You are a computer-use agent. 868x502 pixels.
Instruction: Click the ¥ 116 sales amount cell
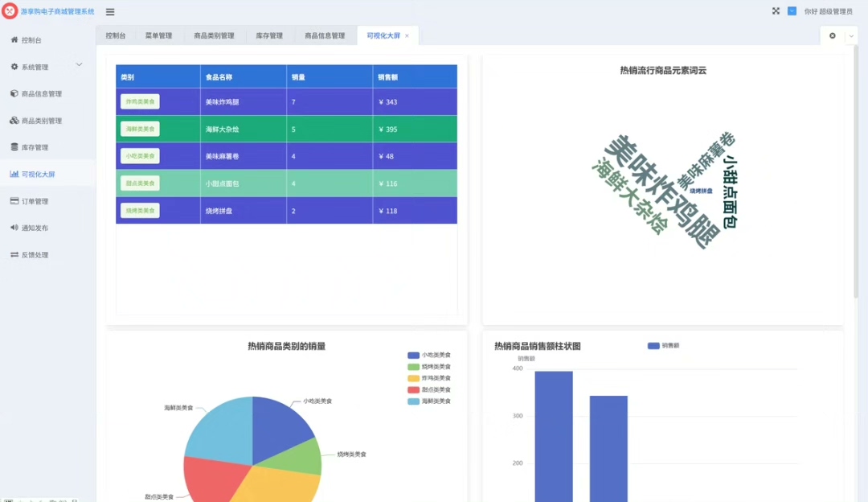(x=416, y=183)
